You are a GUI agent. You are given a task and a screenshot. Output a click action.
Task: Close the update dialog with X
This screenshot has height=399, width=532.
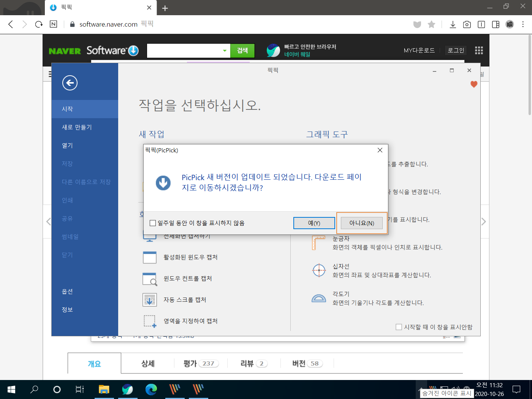tap(380, 150)
